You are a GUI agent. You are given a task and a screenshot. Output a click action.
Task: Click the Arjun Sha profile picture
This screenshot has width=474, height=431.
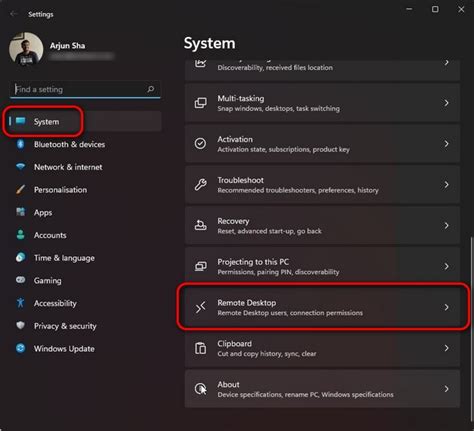[x=26, y=49]
